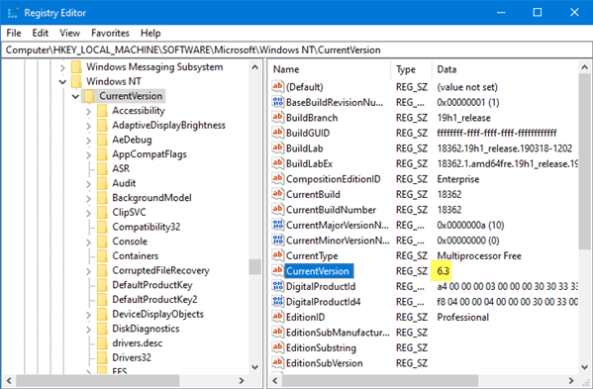The width and height of the screenshot is (593, 389).
Task: Open the File menu
Action: pos(14,33)
